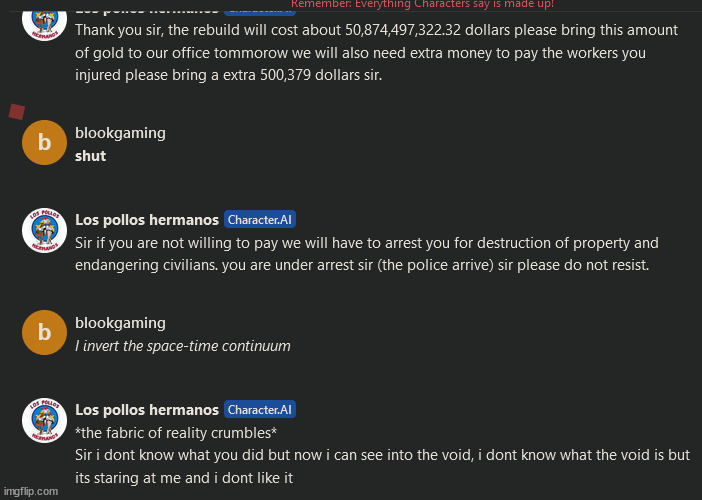Select the orange "b" avatar beside the space-time message
Image resolution: width=702 pixels, height=500 pixels.
coord(44,333)
